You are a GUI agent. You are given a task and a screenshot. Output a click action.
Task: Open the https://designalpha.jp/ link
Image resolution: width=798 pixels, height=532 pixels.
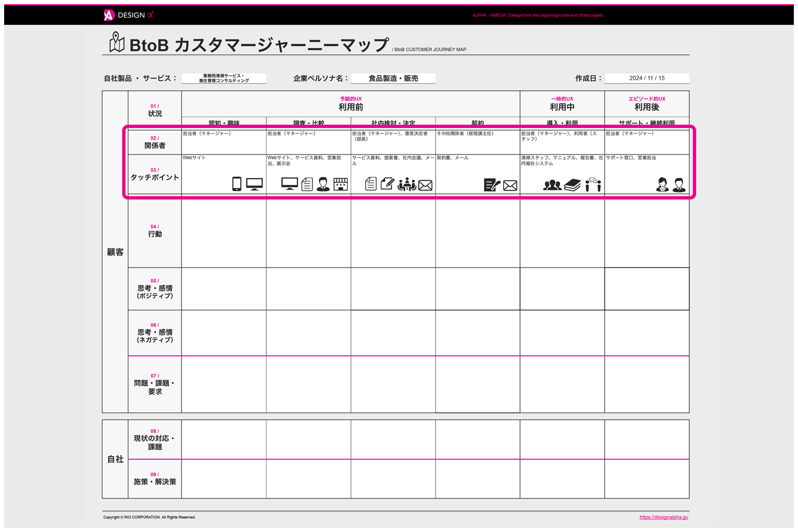coord(664,517)
